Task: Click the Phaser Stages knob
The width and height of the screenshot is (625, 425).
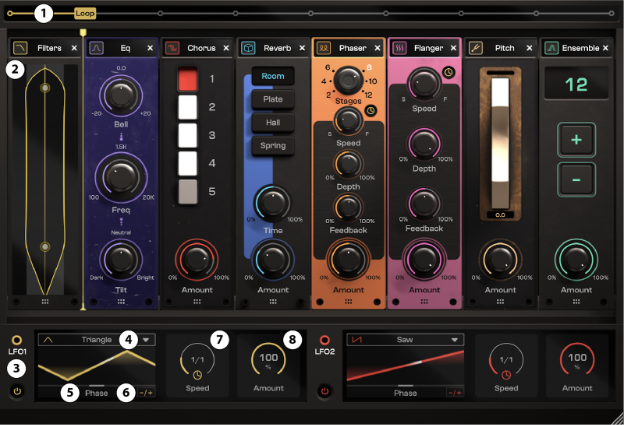Action: 348,81
